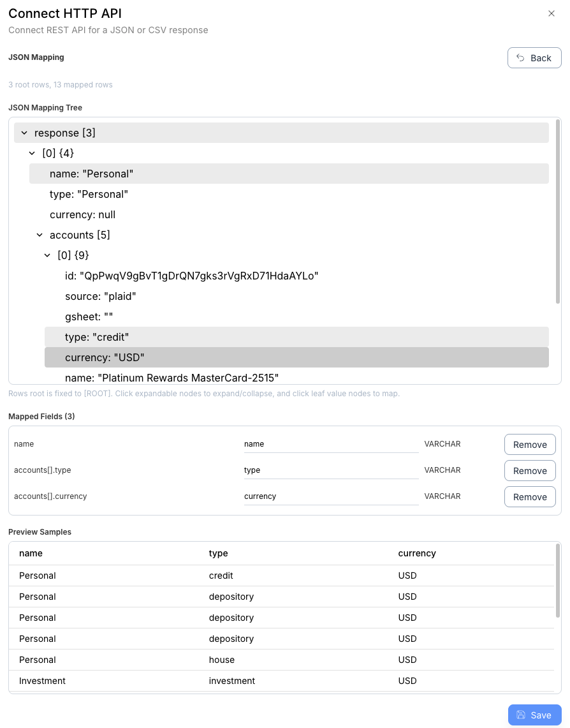Collapse the accounts [5] node
The height and width of the screenshot is (728, 570).
pos(40,235)
